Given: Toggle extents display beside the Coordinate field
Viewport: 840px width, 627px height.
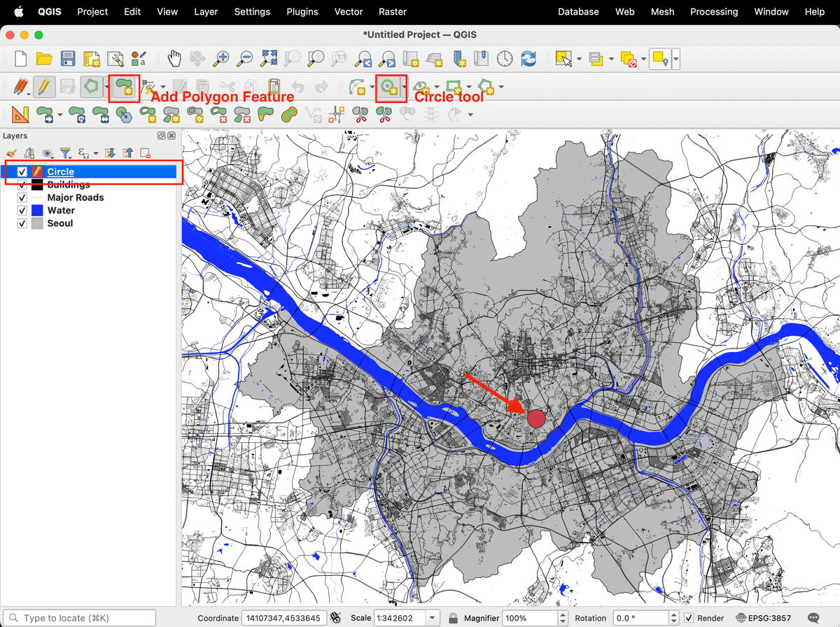Looking at the screenshot, I should tap(335, 618).
